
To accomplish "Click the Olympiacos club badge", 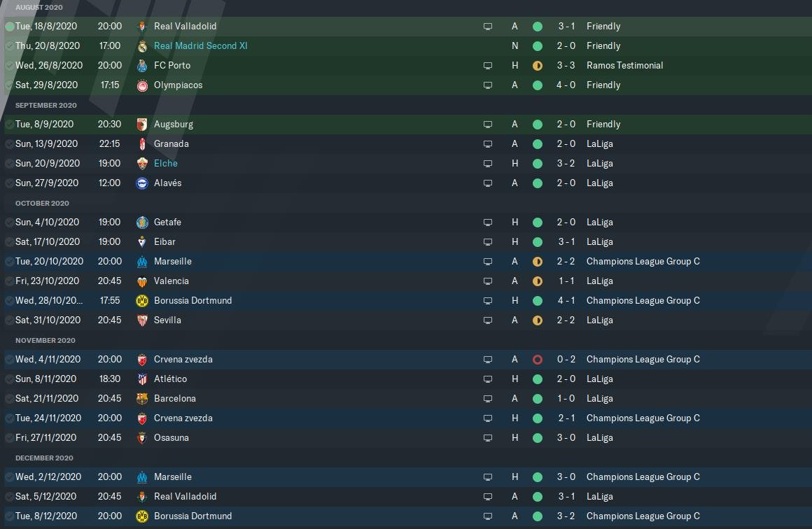I will [x=142, y=85].
